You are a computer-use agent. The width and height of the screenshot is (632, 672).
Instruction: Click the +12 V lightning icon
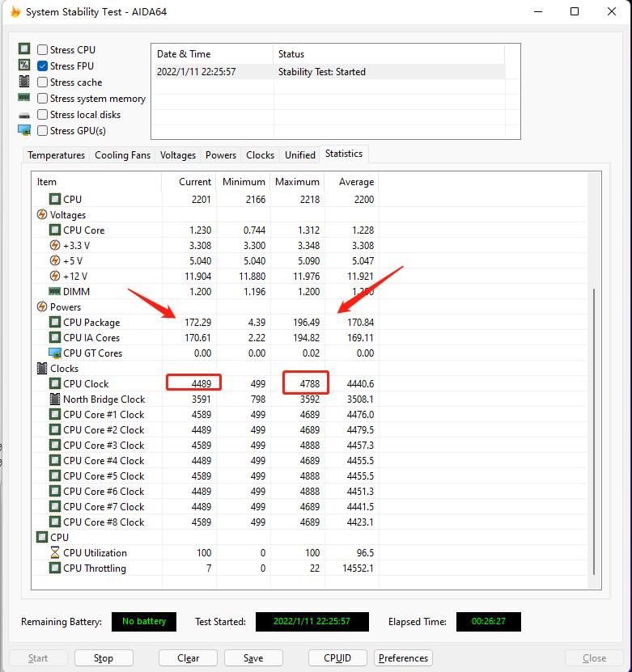[55, 276]
